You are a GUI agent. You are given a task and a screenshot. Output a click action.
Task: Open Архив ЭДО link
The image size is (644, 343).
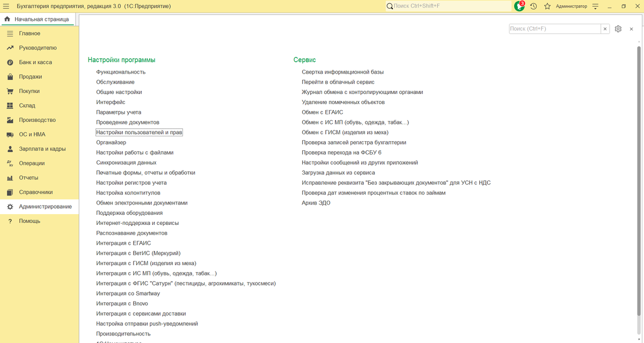coord(316,203)
